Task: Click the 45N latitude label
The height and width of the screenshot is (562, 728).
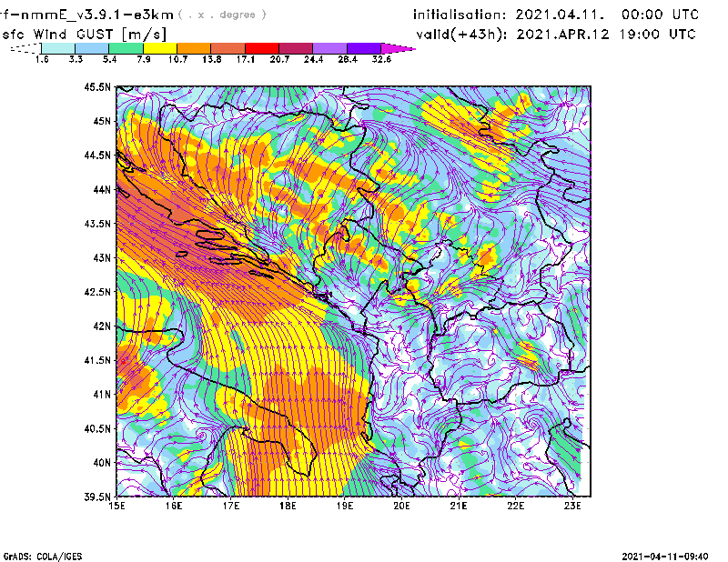Action: coord(102,121)
